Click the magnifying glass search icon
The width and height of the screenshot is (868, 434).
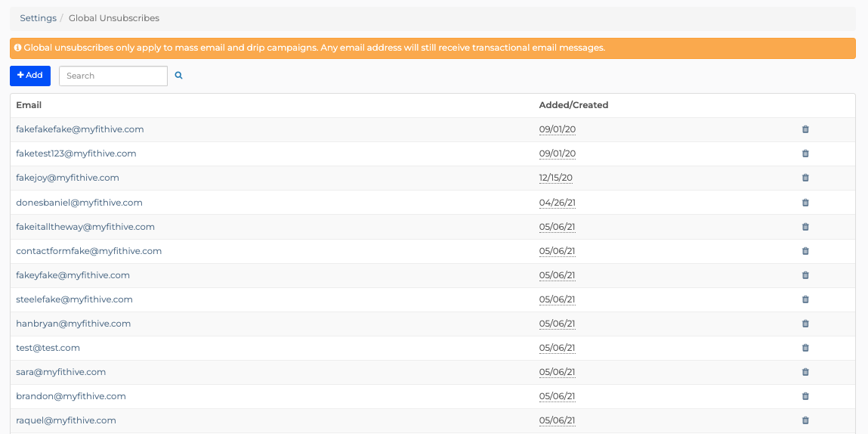coord(179,76)
